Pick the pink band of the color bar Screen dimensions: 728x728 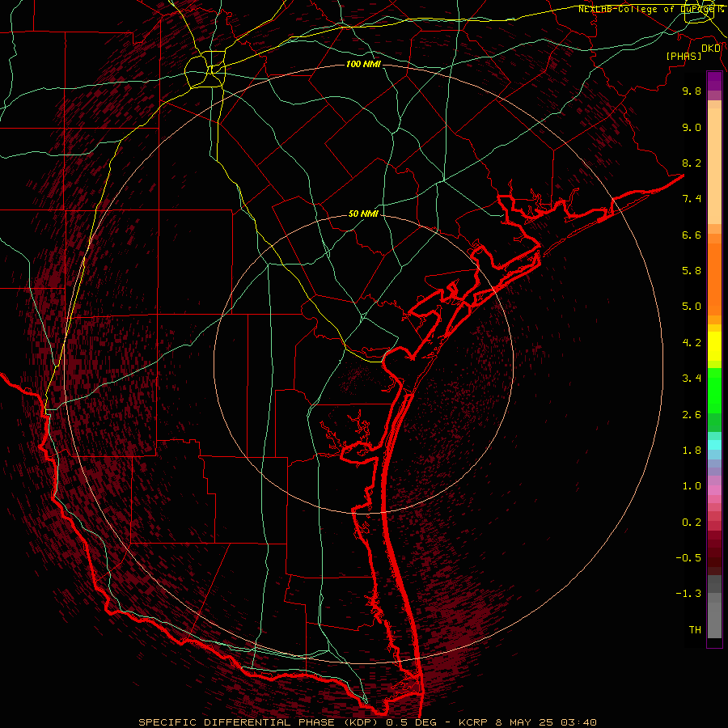pyautogui.click(x=714, y=490)
